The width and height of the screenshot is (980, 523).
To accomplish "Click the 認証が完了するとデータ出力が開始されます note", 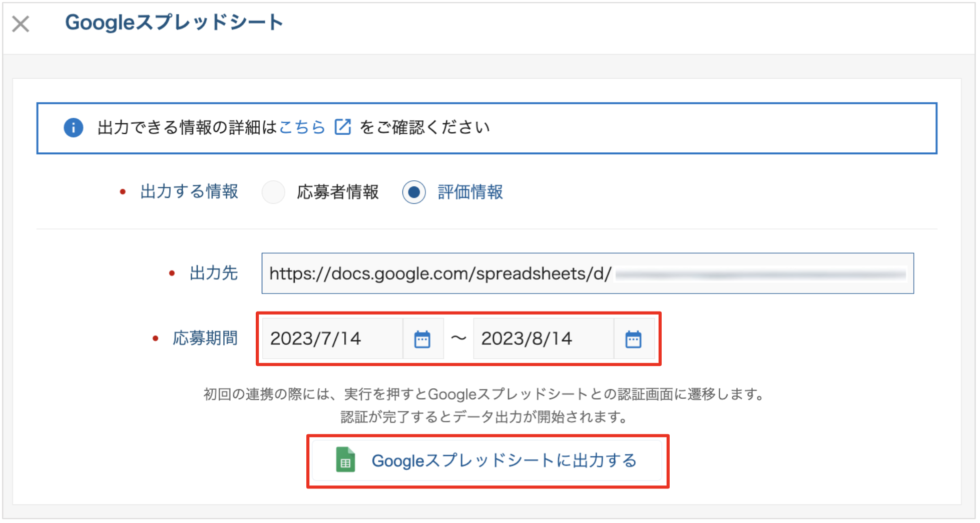I will [484, 417].
